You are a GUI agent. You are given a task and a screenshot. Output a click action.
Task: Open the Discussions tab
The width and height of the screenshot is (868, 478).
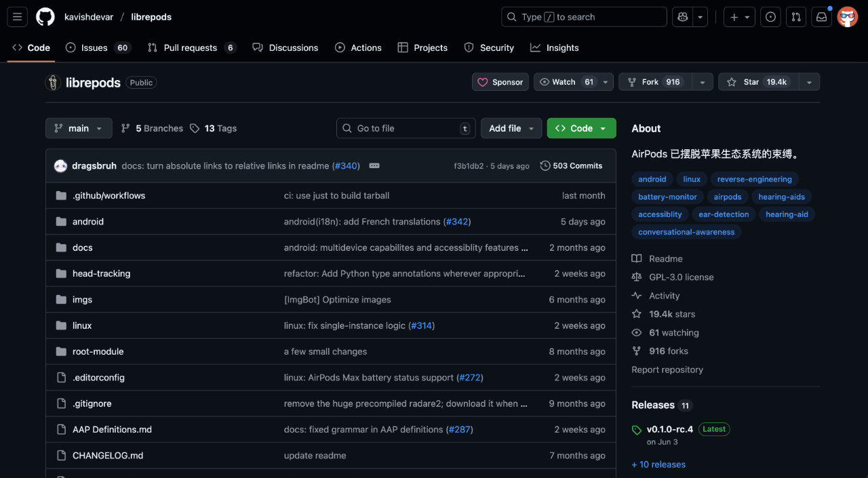(285, 47)
